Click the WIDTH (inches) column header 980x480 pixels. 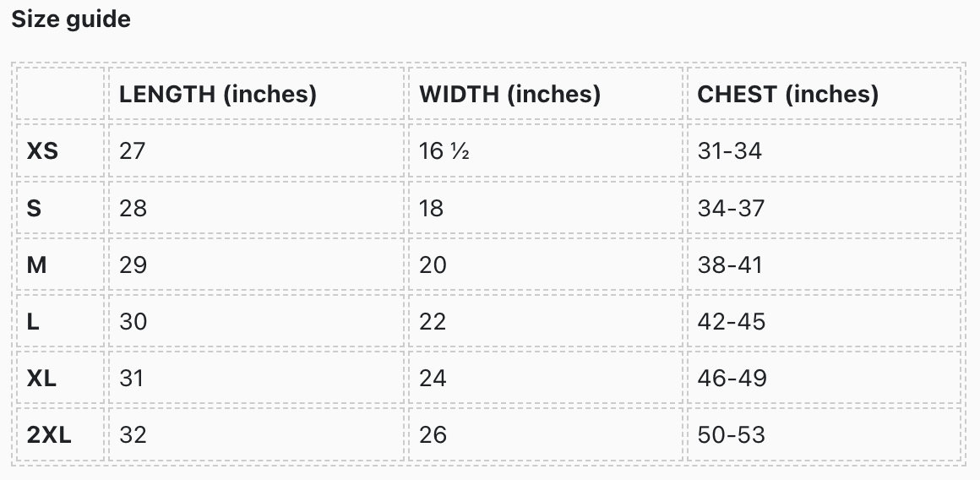509,94
